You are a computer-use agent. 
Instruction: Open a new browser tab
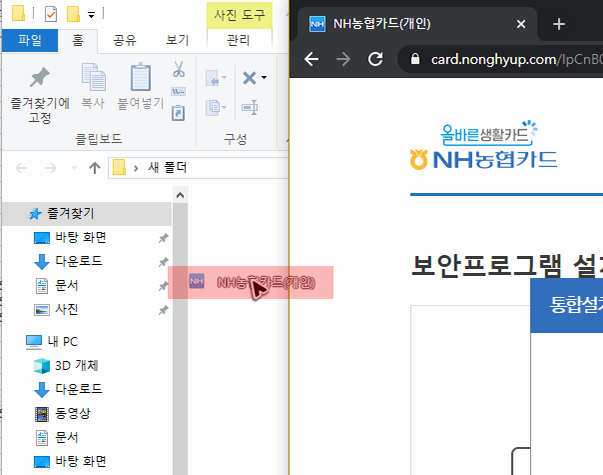[559, 24]
